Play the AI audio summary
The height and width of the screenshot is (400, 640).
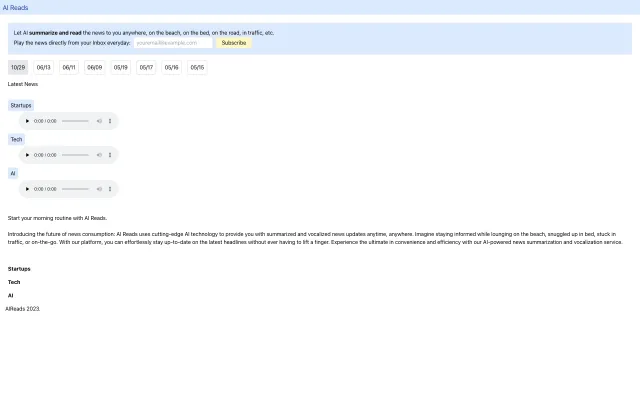point(28,189)
